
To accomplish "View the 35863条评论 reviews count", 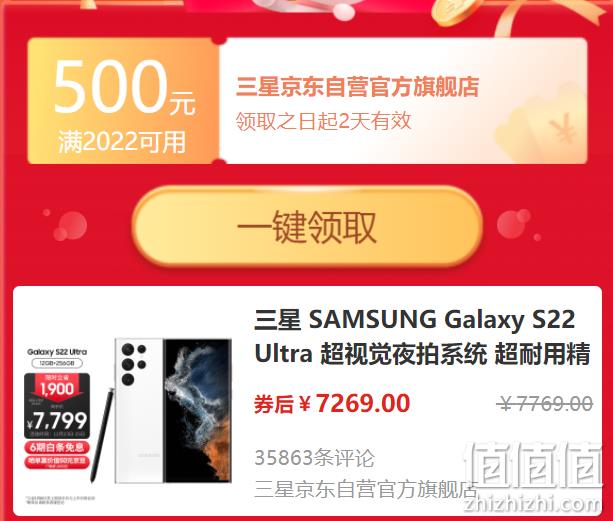I will [315, 457].
